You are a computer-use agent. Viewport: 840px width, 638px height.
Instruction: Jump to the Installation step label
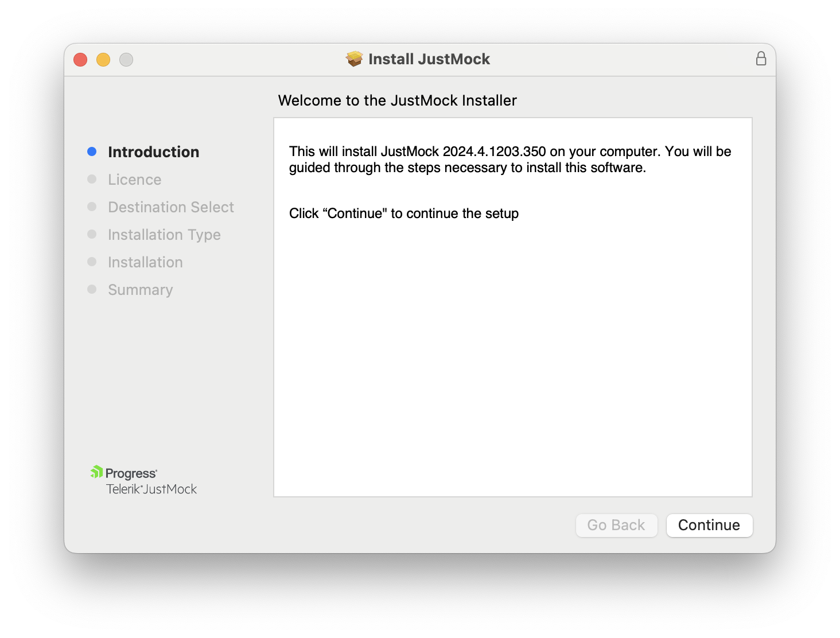145,262
